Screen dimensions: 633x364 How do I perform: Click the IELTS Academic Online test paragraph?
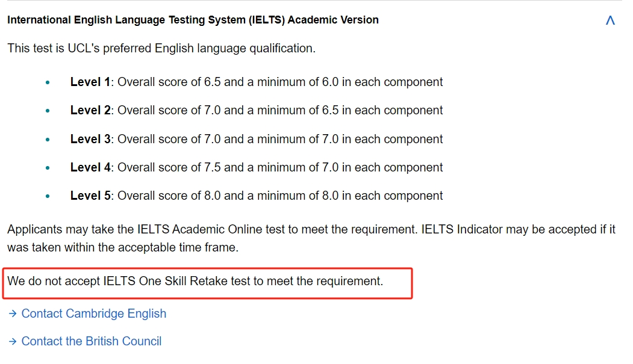(x=311, y=238)
